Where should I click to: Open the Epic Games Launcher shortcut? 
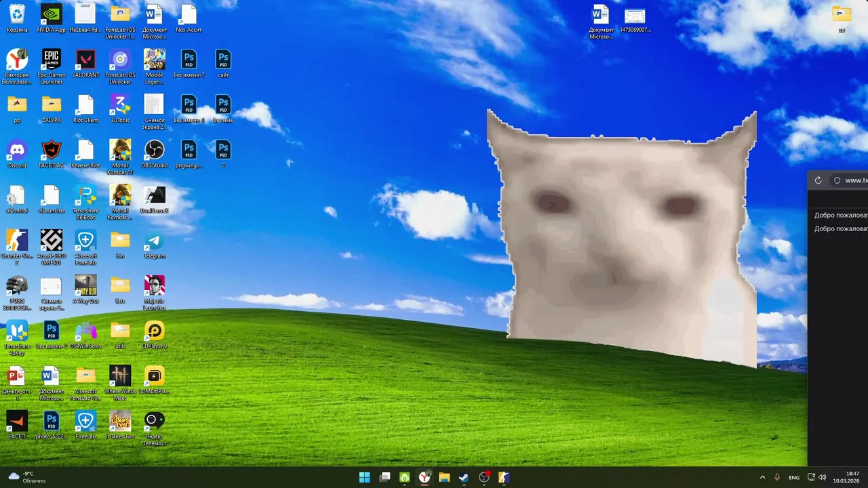pos(52,66)
